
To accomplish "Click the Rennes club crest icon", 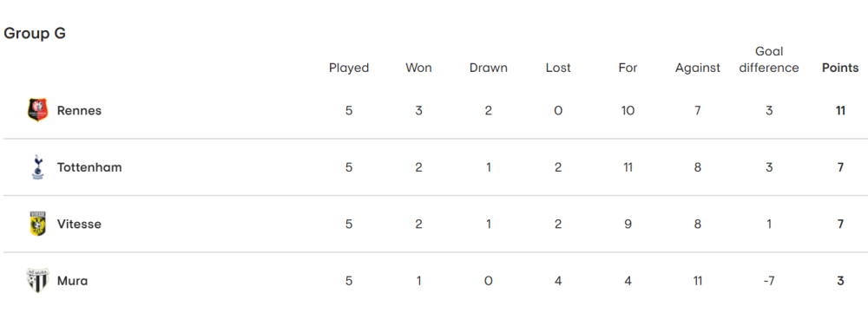I will pyautogui.click(x=37, y=110).
